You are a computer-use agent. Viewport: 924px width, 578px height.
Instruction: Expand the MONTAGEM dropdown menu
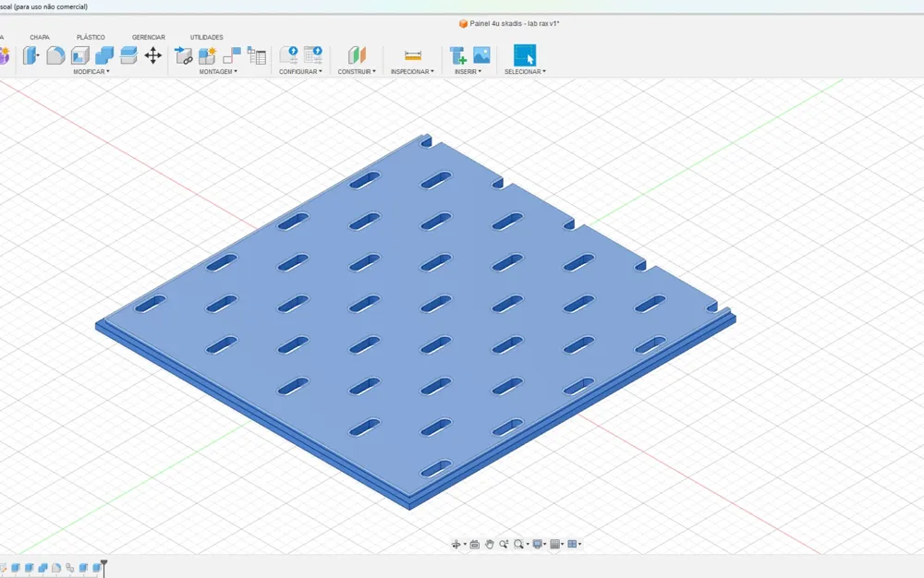[x=218, y=71]
